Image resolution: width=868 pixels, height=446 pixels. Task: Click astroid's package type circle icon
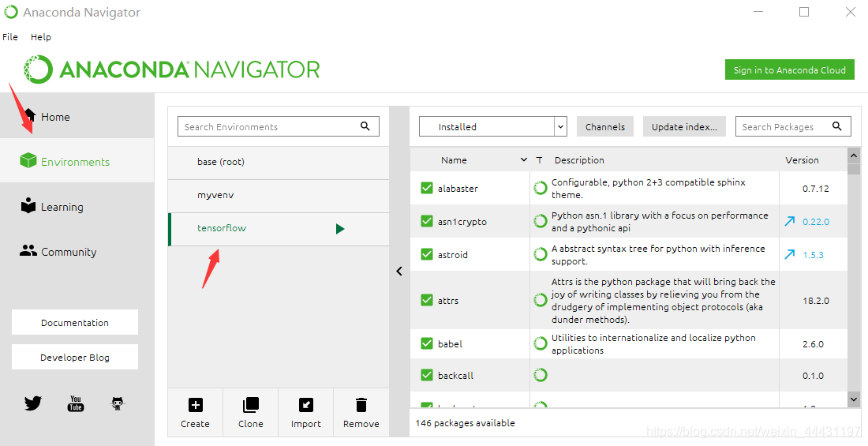[x=541, y=254]
